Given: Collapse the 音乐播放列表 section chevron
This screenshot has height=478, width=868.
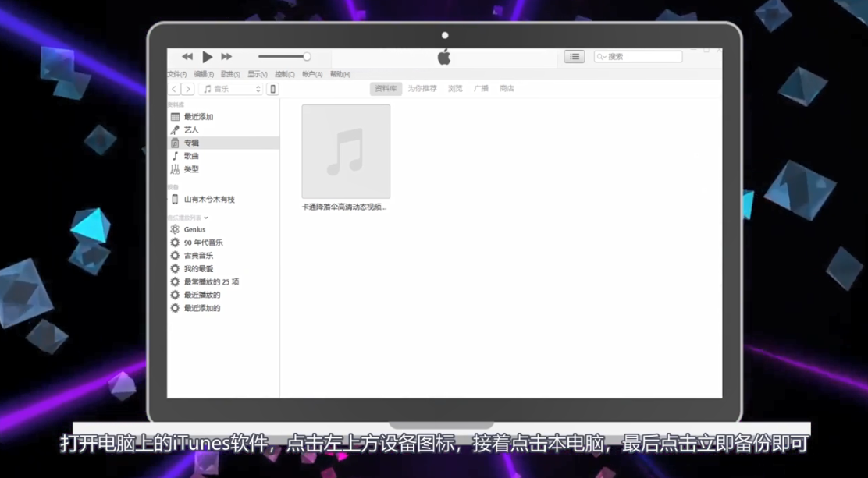Looking at the screenshot, I should pos(206,218).
